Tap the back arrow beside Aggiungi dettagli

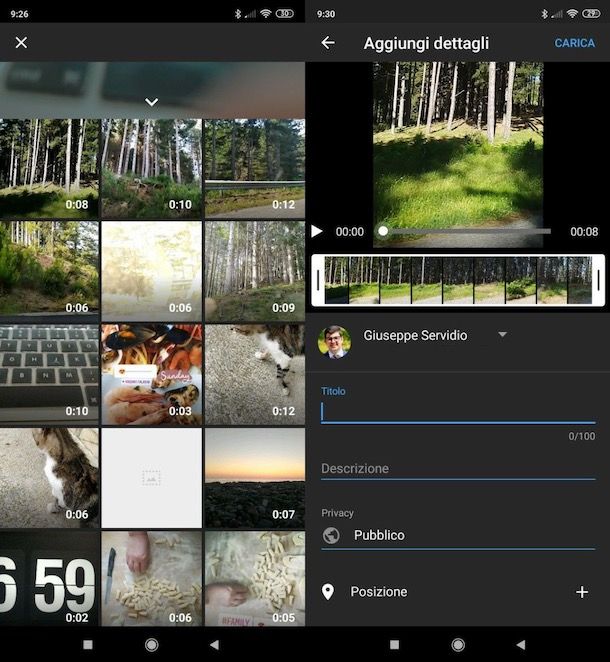pos(328,43)
